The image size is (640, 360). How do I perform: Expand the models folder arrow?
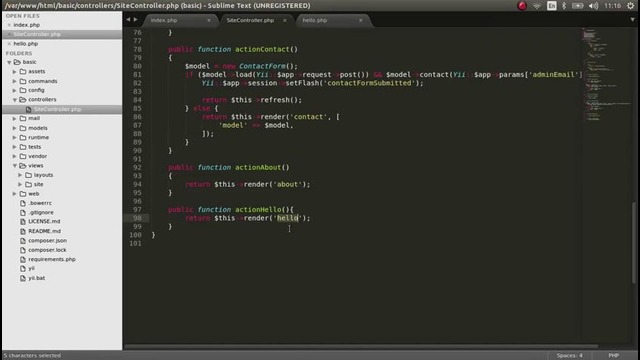tap(15, 128)
